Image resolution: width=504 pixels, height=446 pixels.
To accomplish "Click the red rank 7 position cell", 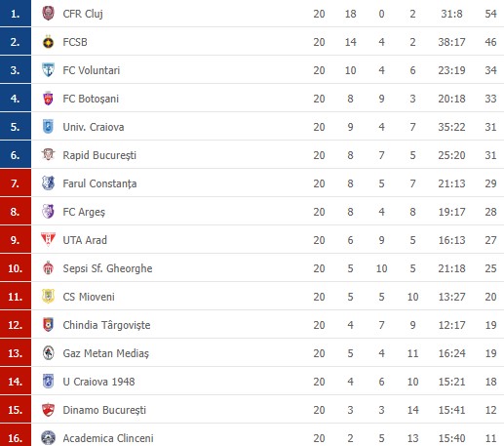I will click(x=16, y=183).
